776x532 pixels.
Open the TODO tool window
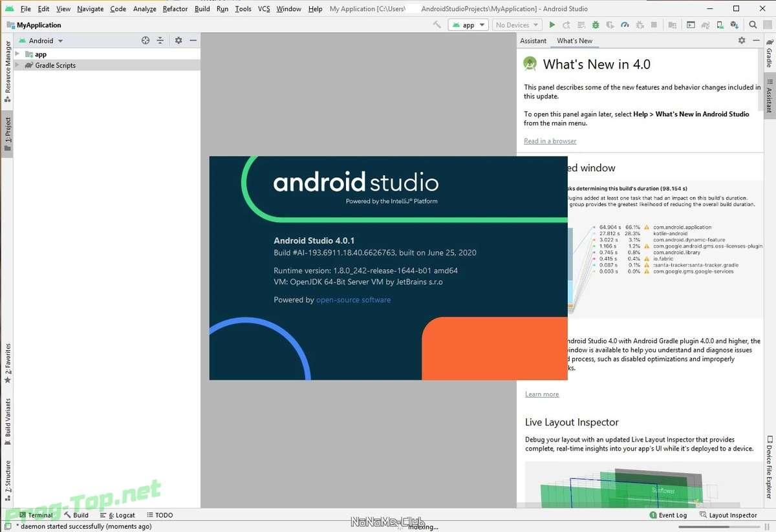[x=160, y=515]
